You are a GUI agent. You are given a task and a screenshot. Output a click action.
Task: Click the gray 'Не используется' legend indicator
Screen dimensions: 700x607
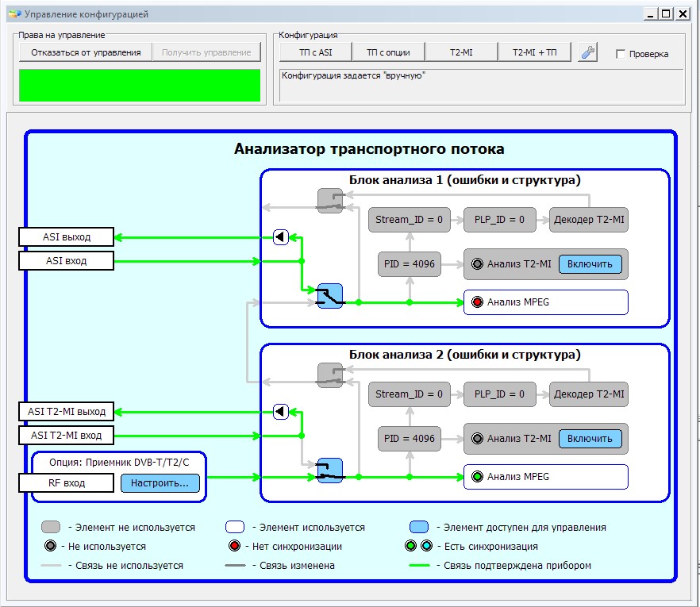pos(51,546)
